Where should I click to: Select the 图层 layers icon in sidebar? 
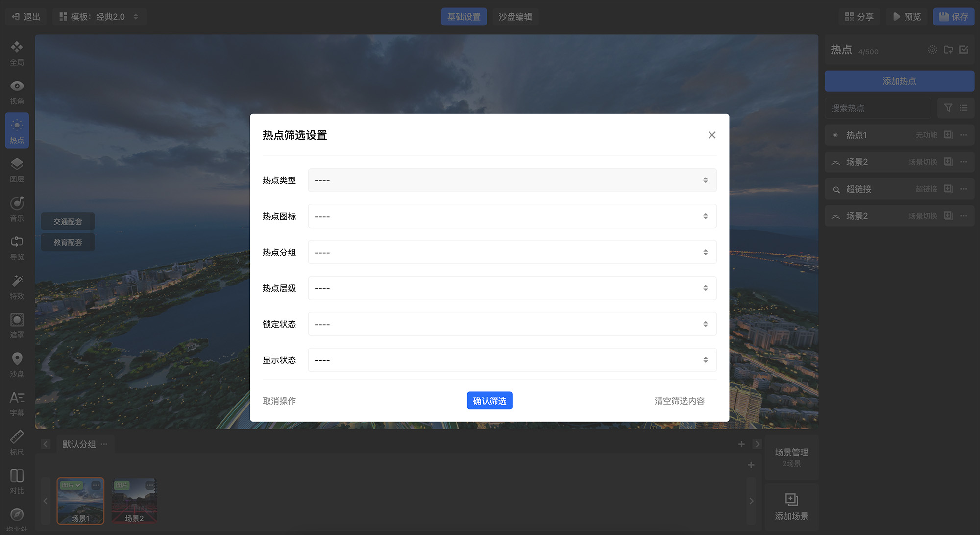17,164
